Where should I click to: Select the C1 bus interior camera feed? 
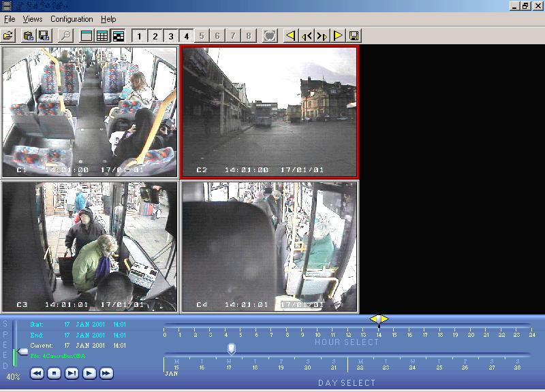pyautogui.click(x=89, y=112)
